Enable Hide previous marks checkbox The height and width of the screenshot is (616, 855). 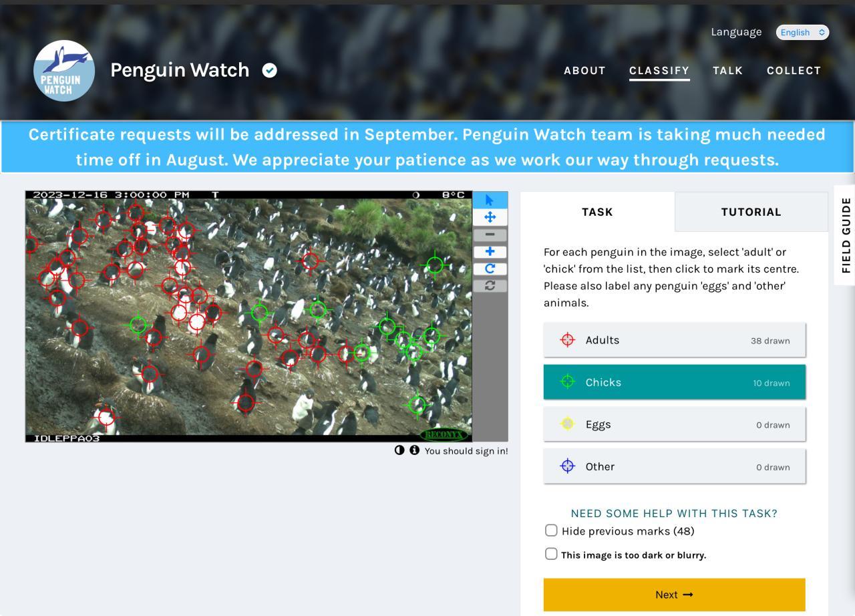coord(551,530)
